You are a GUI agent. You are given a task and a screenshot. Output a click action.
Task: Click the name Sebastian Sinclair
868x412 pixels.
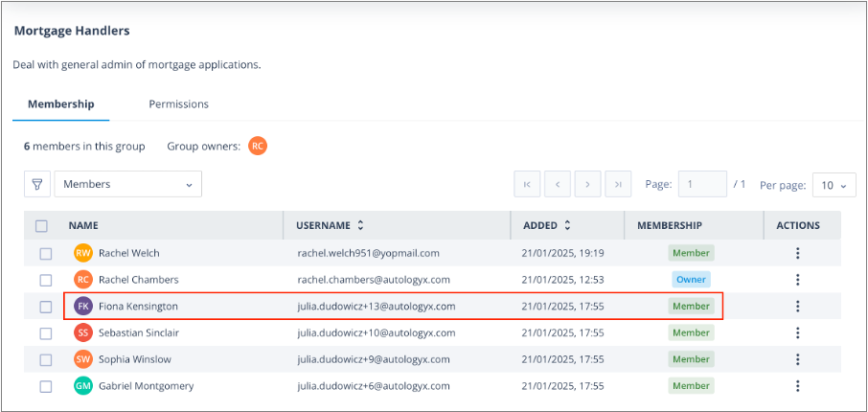(138, 332)
